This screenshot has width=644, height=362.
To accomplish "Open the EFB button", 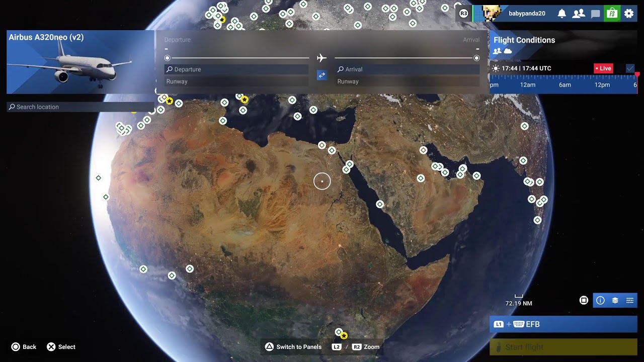I will pyautogui.click(x=563, y=324).
